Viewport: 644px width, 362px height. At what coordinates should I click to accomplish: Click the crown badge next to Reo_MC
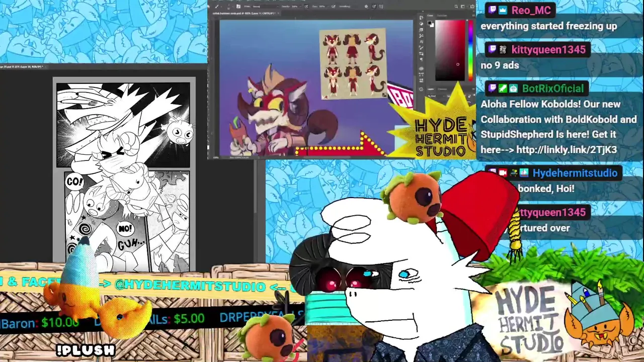point(503,10)
